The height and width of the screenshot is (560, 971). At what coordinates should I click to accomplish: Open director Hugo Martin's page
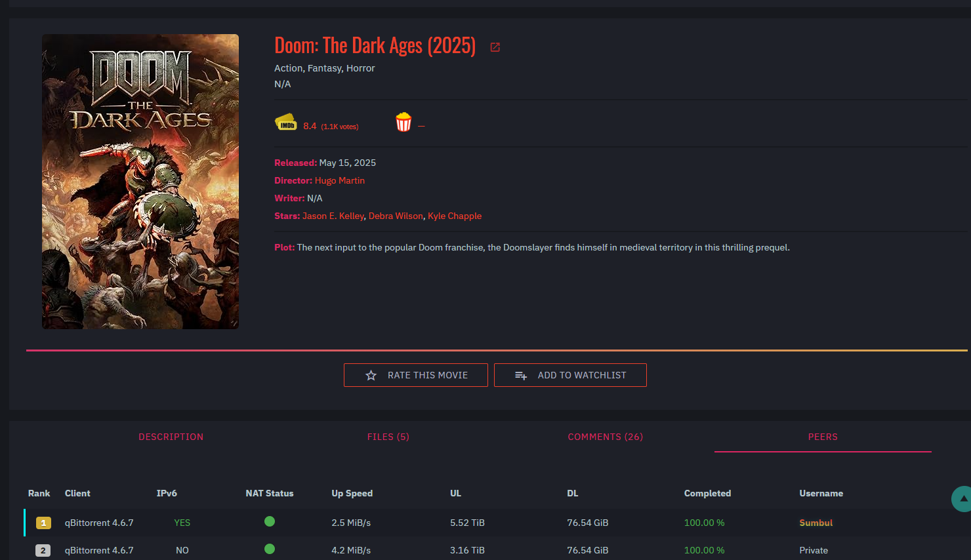(x=340, y=180)
